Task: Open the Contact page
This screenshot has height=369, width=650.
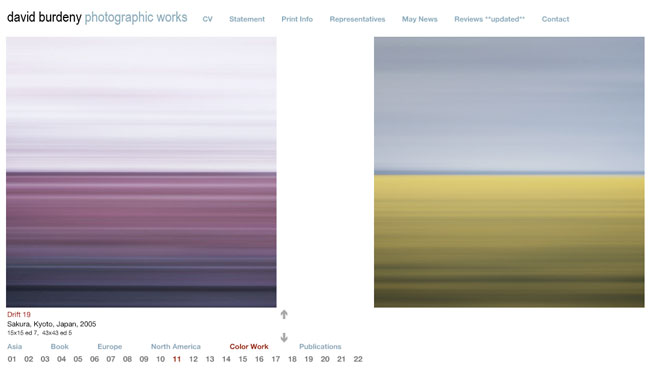Action: click(555, 19)
